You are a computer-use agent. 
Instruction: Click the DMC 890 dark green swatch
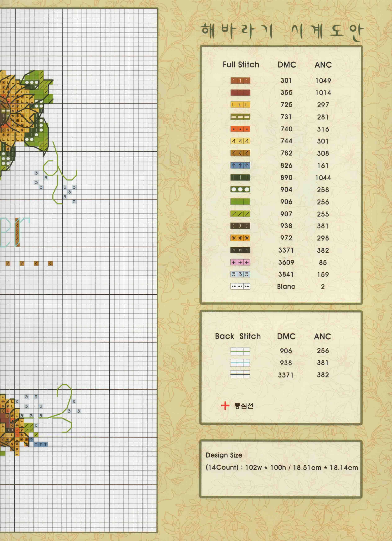240,177
